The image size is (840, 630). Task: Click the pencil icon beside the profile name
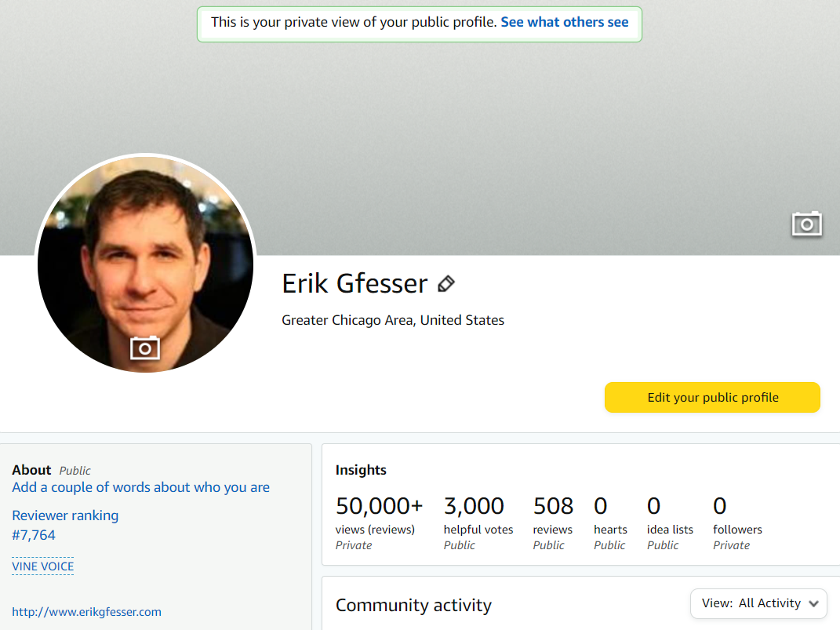click(446, 284)
